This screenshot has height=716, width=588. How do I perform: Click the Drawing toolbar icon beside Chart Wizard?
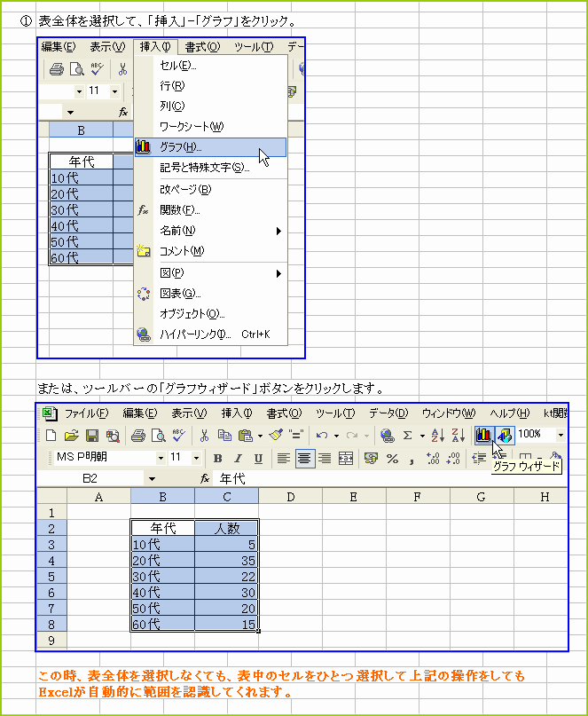(x=505, y=435)
